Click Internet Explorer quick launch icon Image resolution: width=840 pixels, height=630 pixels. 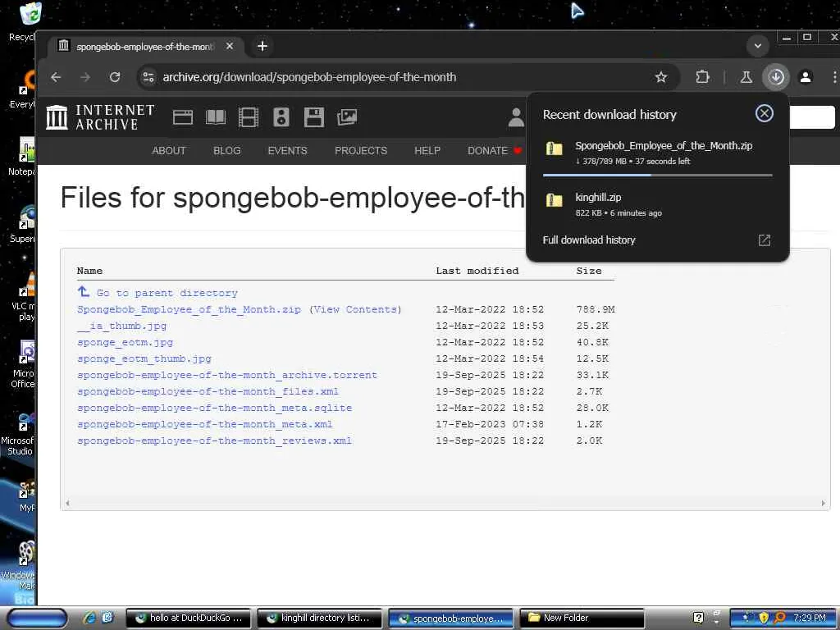[x=89, y=618]
